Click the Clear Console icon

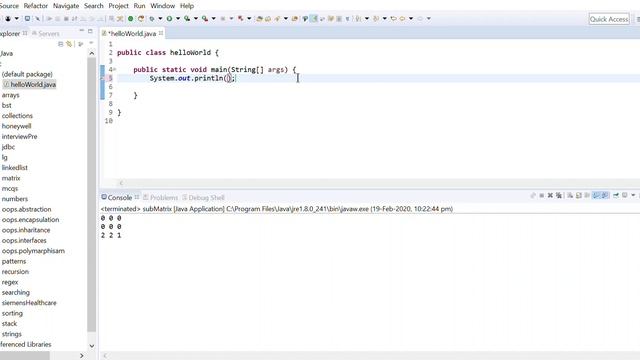click(x=570, y=196)
